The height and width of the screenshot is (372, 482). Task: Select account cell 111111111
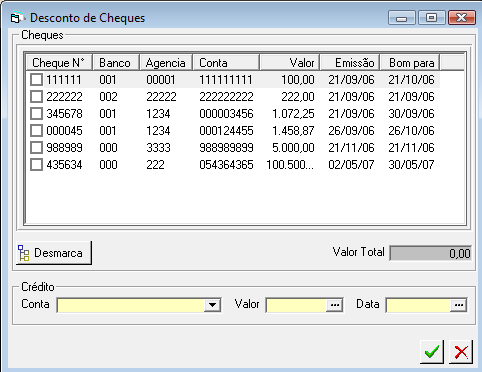coord(226,80)
